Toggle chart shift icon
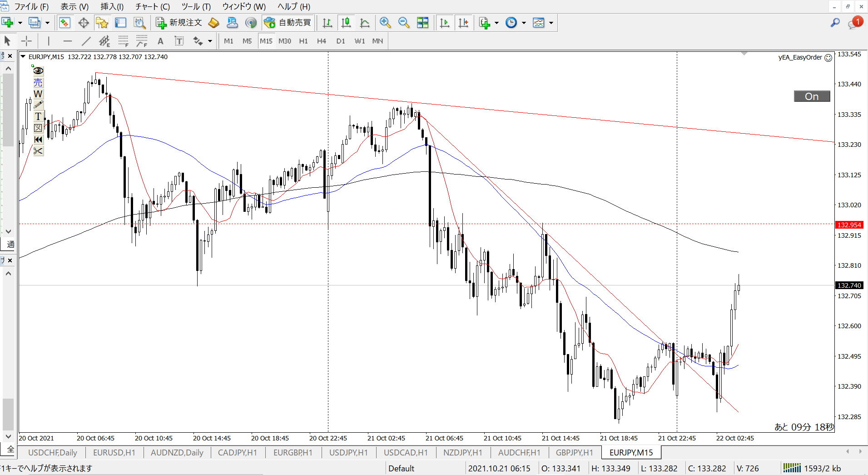The image size is (868, 475). click(x=463, y=22)
